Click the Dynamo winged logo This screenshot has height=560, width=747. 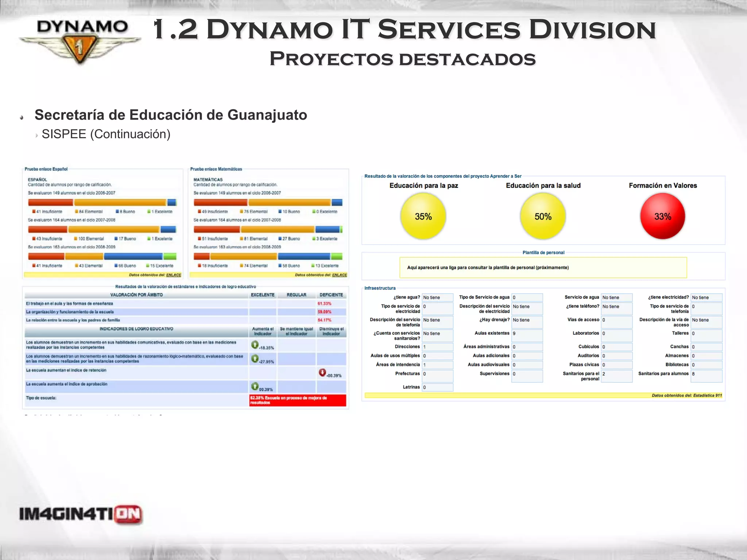(80, 43)
